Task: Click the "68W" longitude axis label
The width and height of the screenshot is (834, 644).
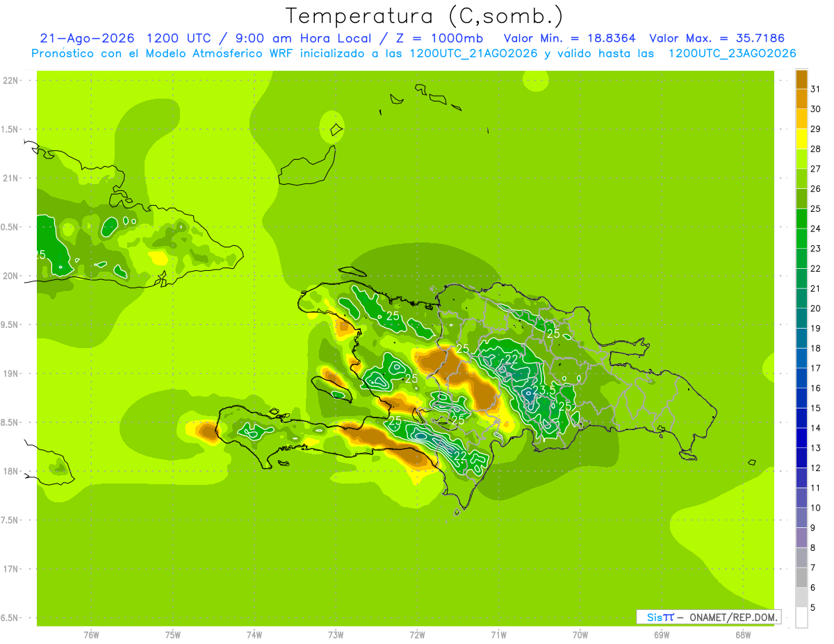Action: point(743,635)
